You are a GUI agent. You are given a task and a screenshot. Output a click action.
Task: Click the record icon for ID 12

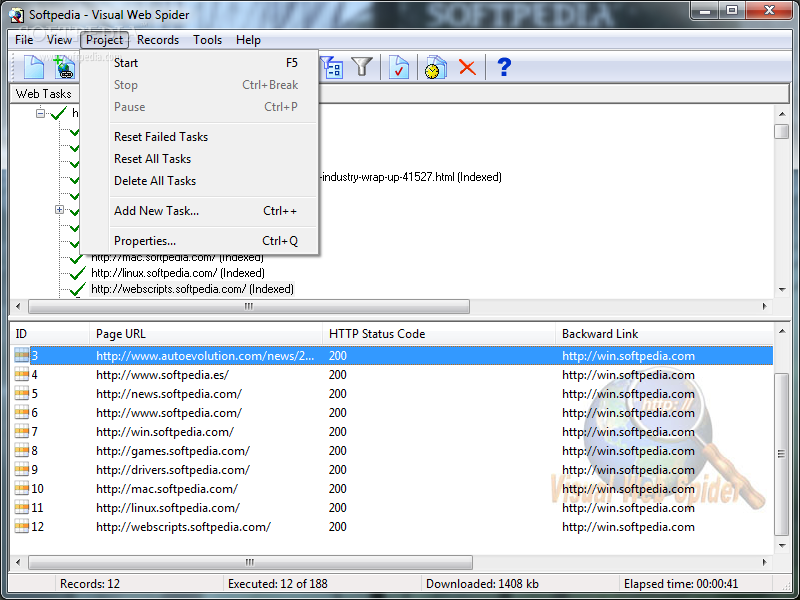pos(21,527)
